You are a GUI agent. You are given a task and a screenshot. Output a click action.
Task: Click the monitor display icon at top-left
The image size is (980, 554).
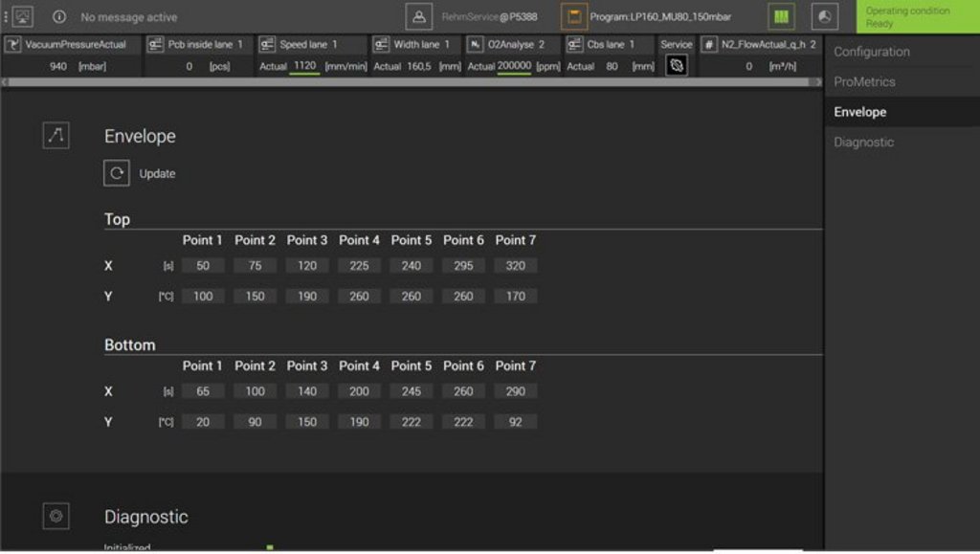[x=22, y=16]
